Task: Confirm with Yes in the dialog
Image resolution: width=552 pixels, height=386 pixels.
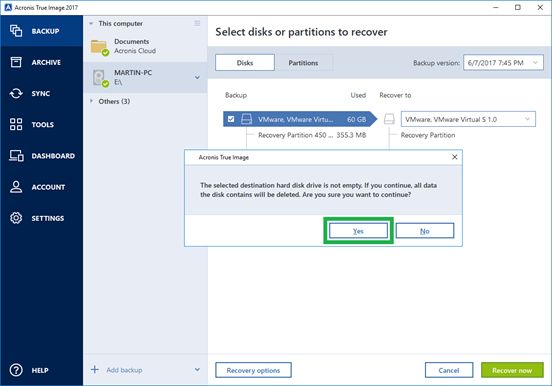Action: pyautogui.click(x=358, y=231)
